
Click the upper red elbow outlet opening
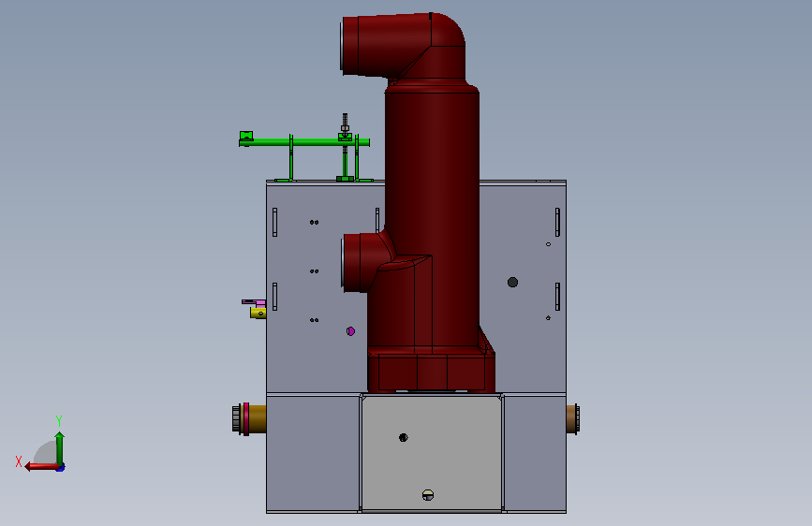tap(343, 46)
